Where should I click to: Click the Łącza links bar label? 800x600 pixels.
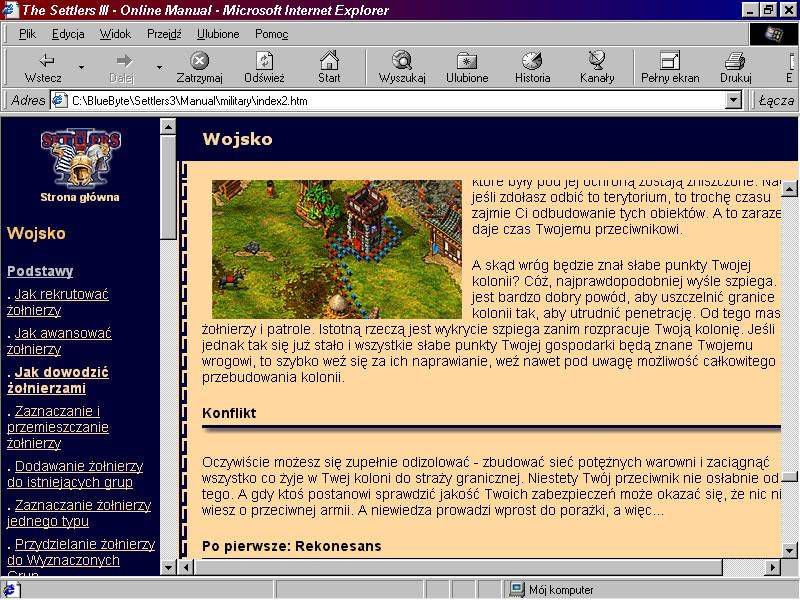tap(776, 101)
